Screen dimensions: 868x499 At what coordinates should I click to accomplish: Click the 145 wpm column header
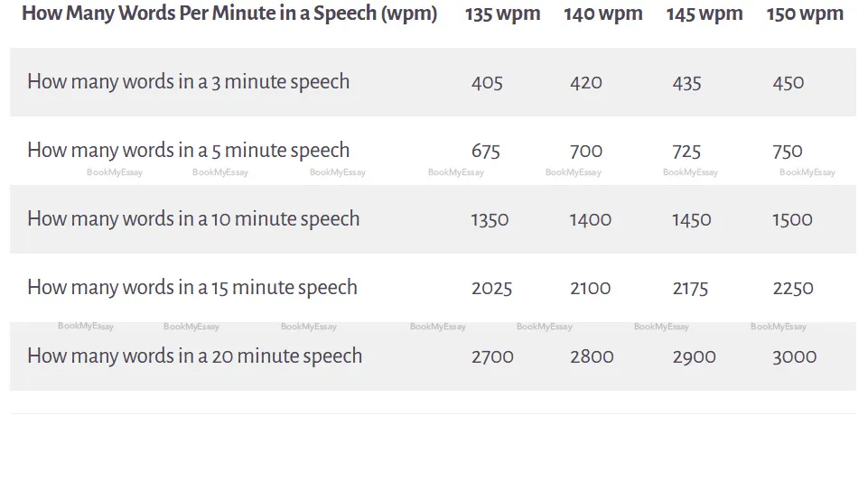pos(704,14)
